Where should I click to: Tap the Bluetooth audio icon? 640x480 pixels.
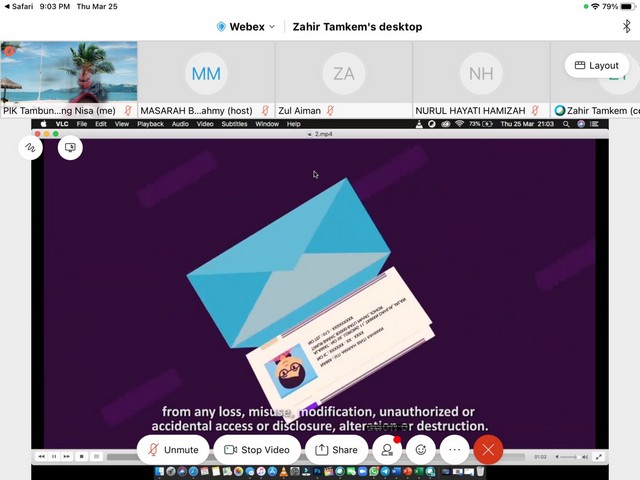[627, 27]
